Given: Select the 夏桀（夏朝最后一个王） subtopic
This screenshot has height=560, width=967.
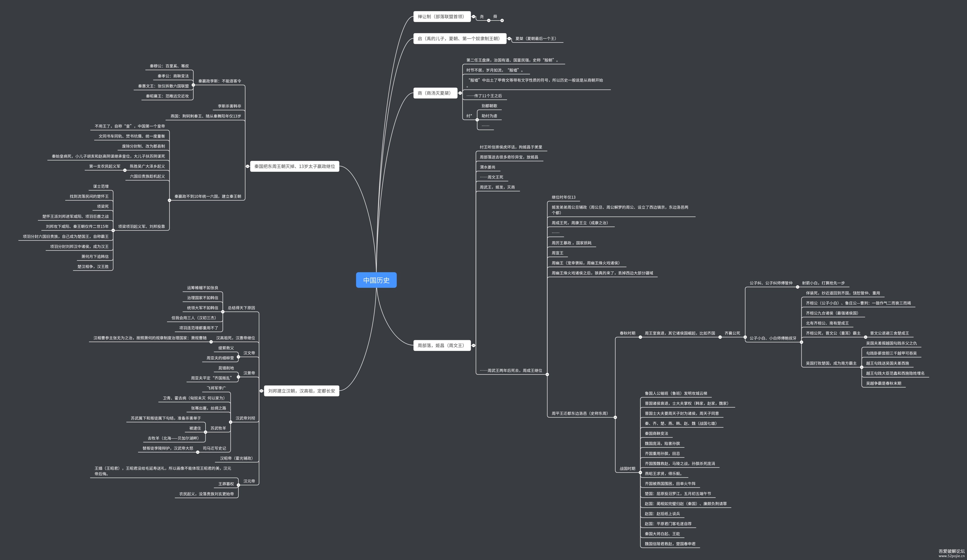Looking at the screenshot, I should click(x=535, y=38).
